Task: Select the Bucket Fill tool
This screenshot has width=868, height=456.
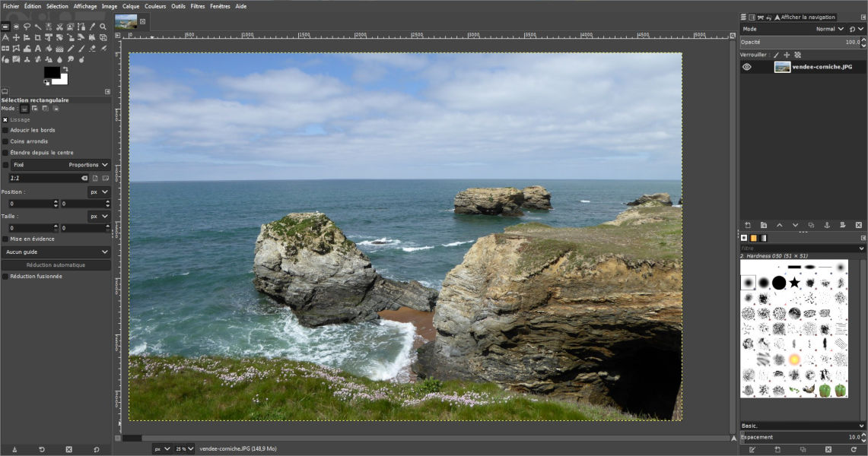Action: click(49, 48)
